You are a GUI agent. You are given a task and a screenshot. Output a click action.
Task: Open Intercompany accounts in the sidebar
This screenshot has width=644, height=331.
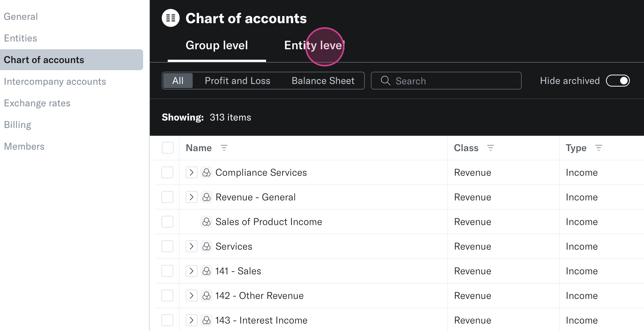pyautogui.click(x=55, y=81)
